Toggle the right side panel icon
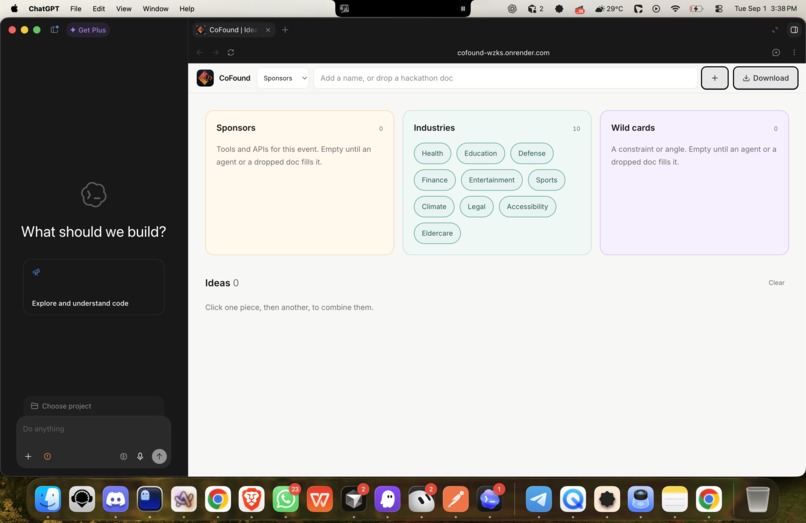This screenshot has width=806, height=523. (x=794, y=30)
